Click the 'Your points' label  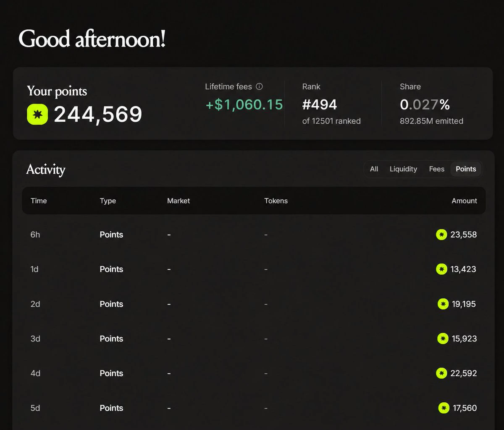(x=57, y=91)
